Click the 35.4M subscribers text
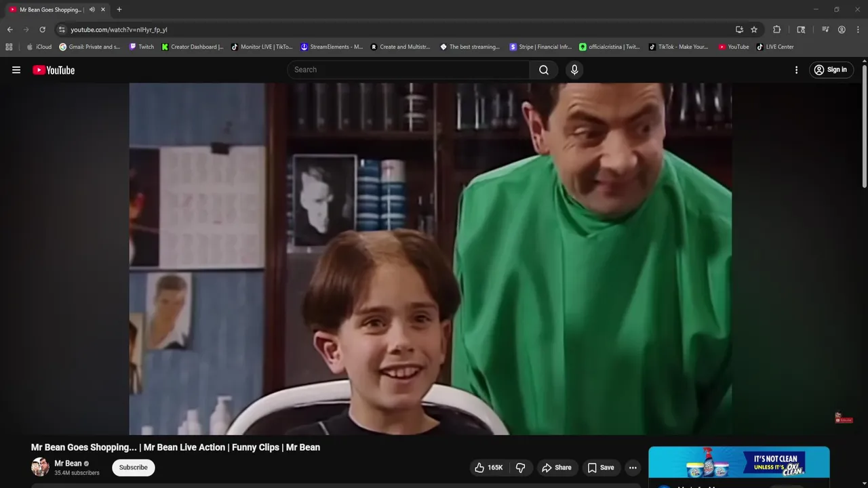868x488 pixels. click(x=77, y=473)
